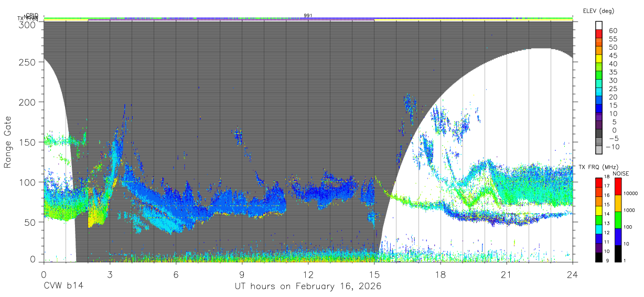Click the '991' CPID value at top
This screenshot has height=297, width=644.
point(308,16)
